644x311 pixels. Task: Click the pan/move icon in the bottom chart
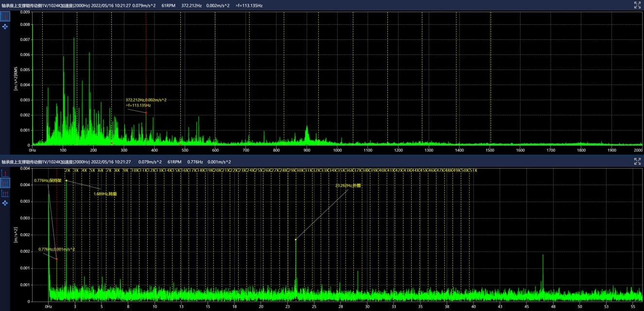5,203
